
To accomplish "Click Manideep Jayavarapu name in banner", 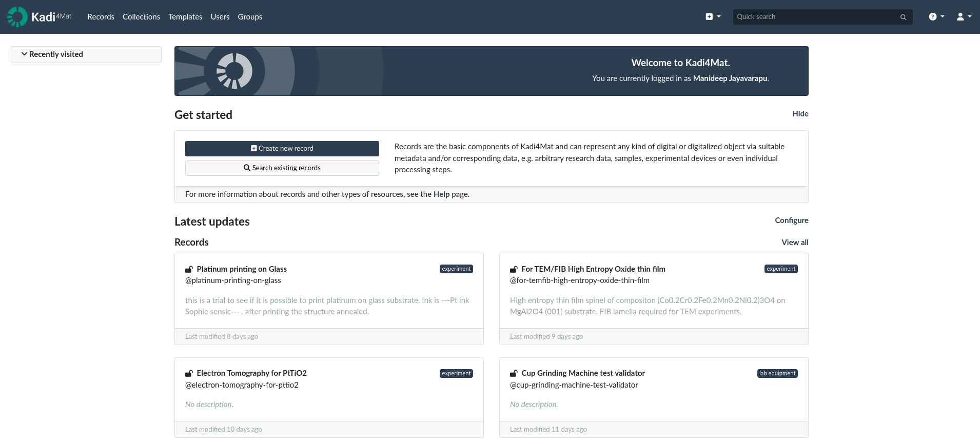I will click(730, 78).
